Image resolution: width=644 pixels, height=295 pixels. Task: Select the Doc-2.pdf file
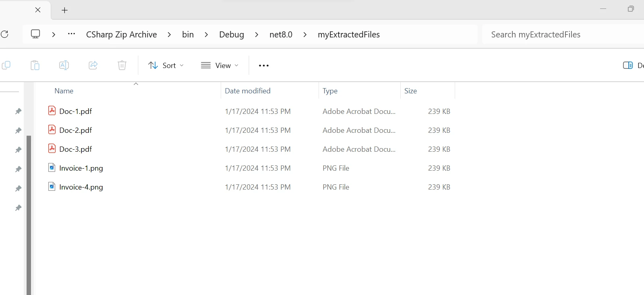click(76, 130)
